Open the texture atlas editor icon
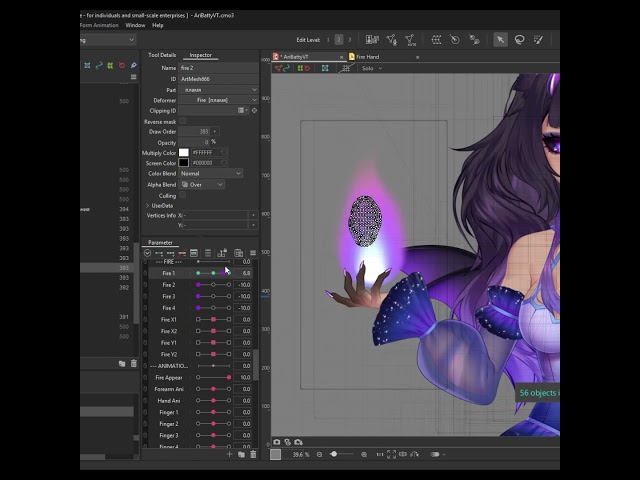 click(x=372, y=40)
